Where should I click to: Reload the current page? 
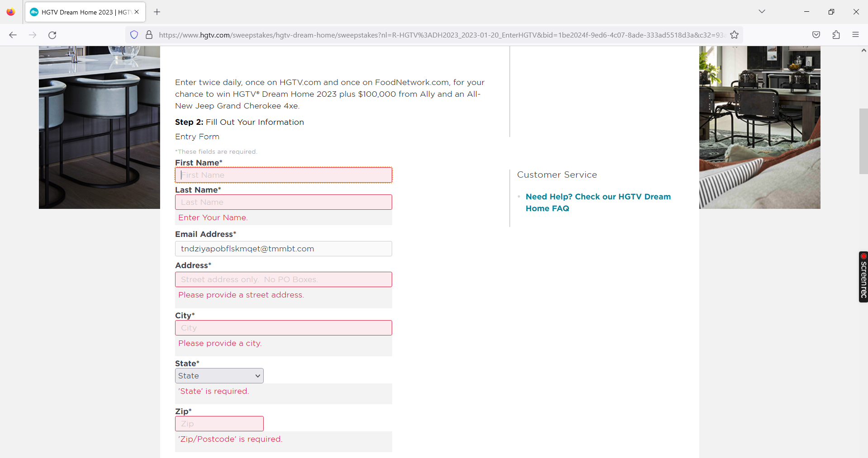click(52, 35)
